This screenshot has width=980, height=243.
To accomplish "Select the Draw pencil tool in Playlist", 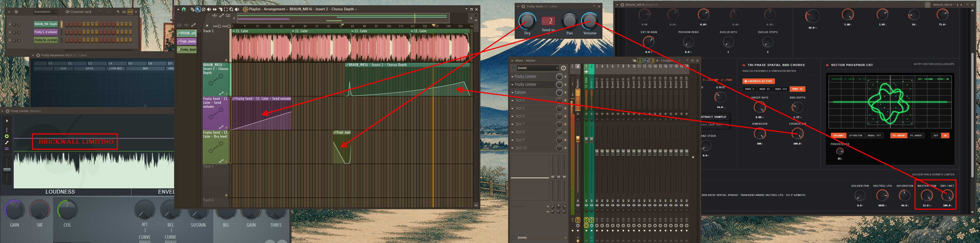I will pyautogui.click(x=193, y=9).
